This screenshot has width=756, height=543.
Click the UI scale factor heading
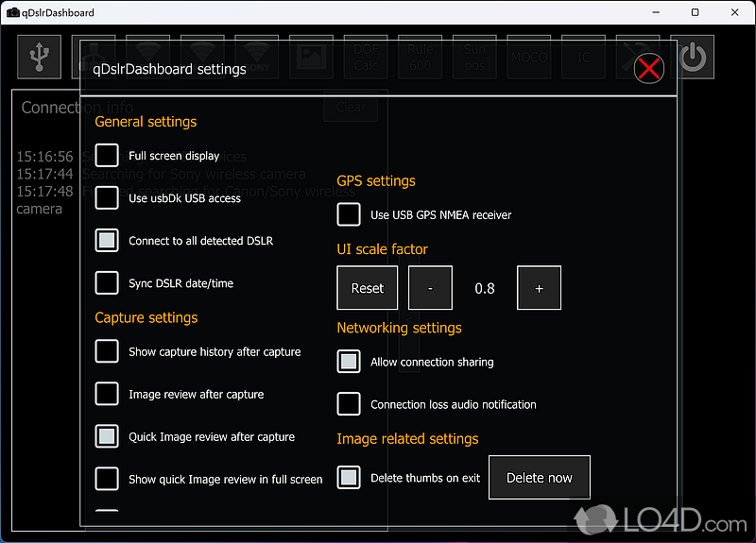click(383, 249)
